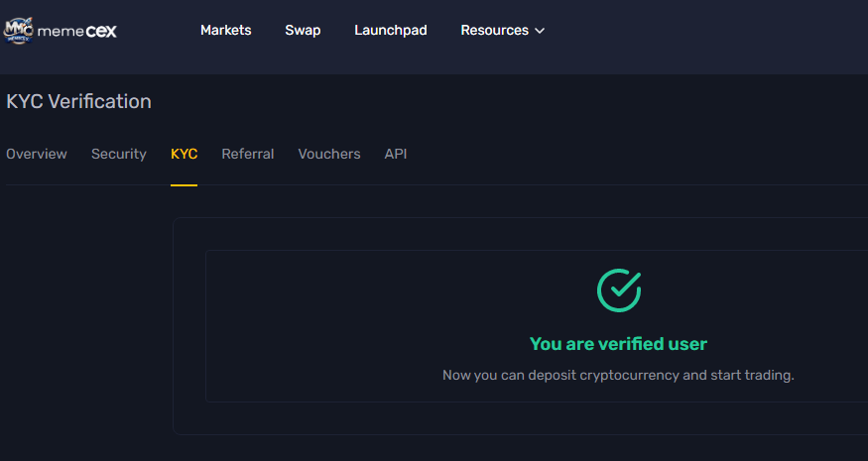Open the Launchpad section
Screen dimensions: 868x461
click(x=391, y=31)
